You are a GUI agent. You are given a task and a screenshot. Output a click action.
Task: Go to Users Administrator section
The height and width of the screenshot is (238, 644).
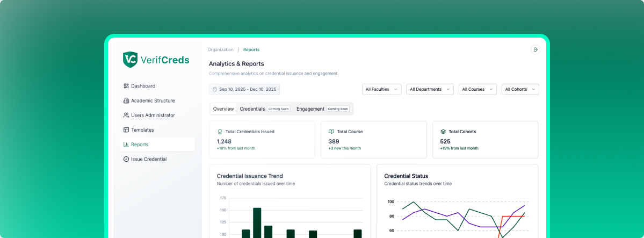pyautogui.click(x=158, y=116)
